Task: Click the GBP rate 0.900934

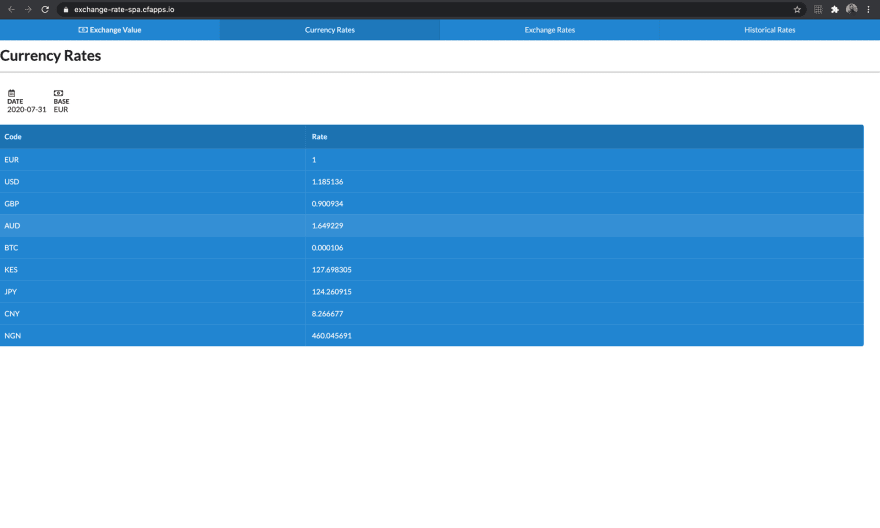Action: point(327,204)
